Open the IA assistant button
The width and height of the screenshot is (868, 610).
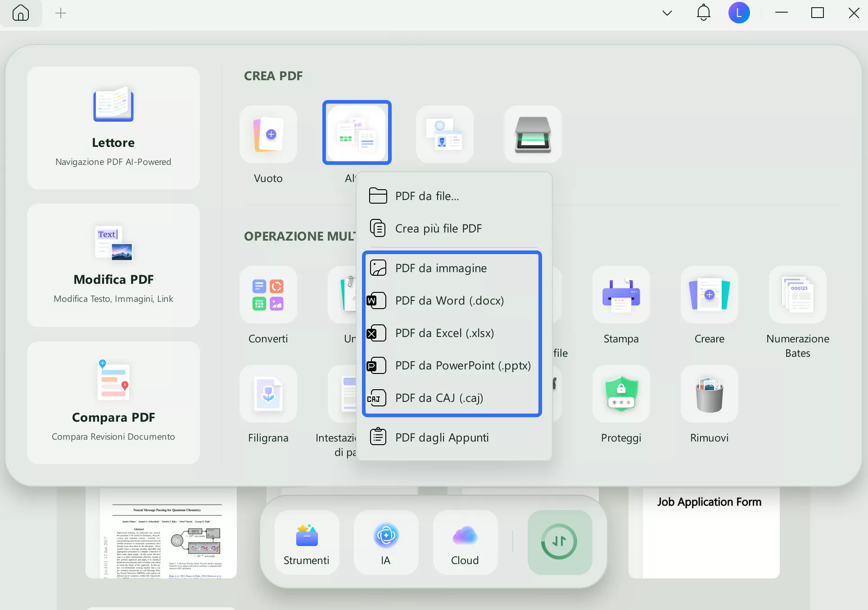[x=386, y=542]
